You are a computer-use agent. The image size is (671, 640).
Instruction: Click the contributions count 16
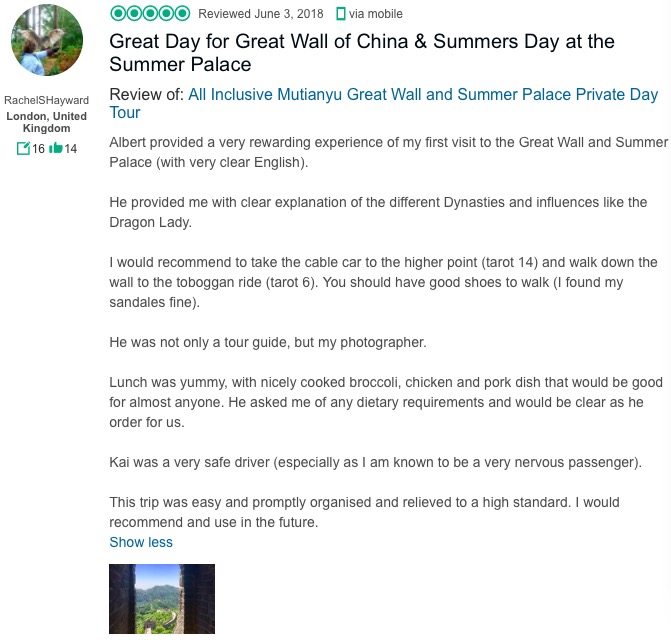38,149
